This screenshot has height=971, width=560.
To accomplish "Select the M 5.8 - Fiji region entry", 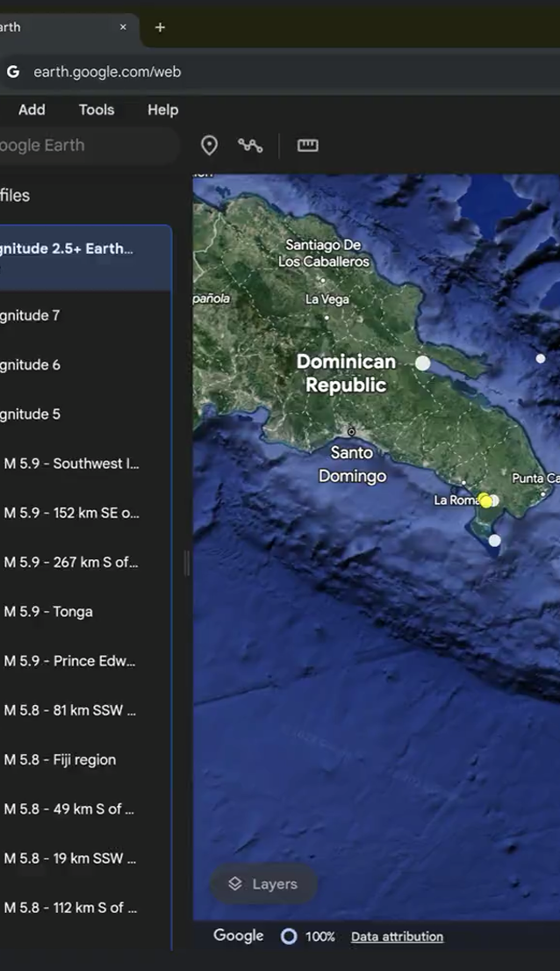I will [x=60, y=760].
